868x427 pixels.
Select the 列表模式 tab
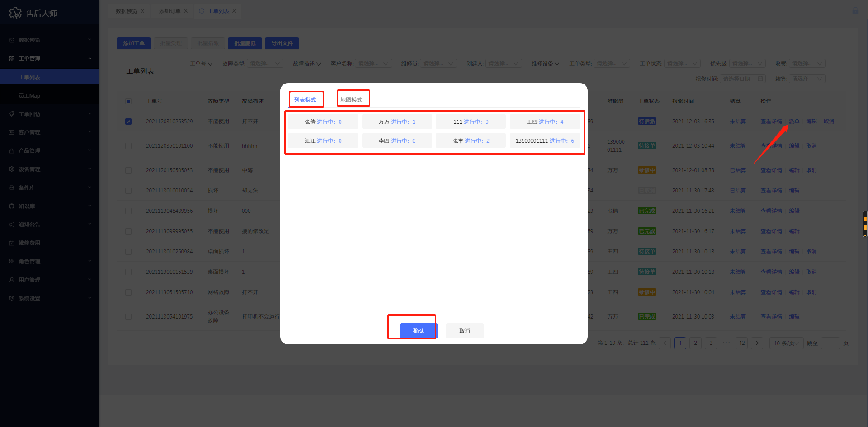coord(305,99)
